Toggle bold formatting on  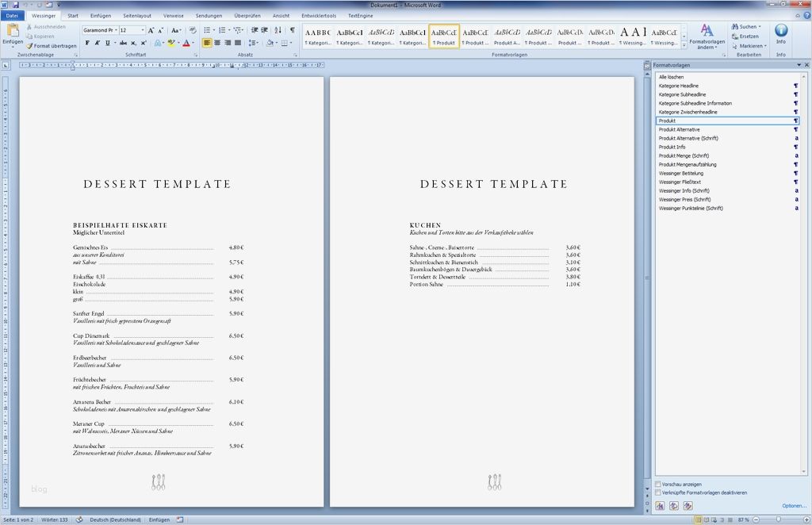87,42
